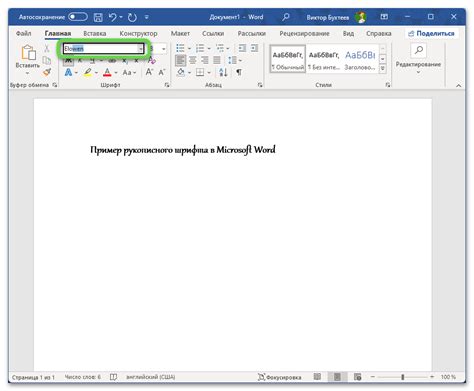Toggle superscript formatting
Image resolution: width=474 pixels, height=391 pixels.
[x=136, y=61]
